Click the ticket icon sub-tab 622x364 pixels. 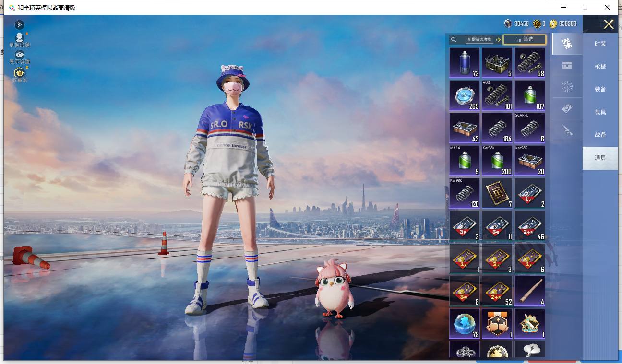tap(567, 109)
